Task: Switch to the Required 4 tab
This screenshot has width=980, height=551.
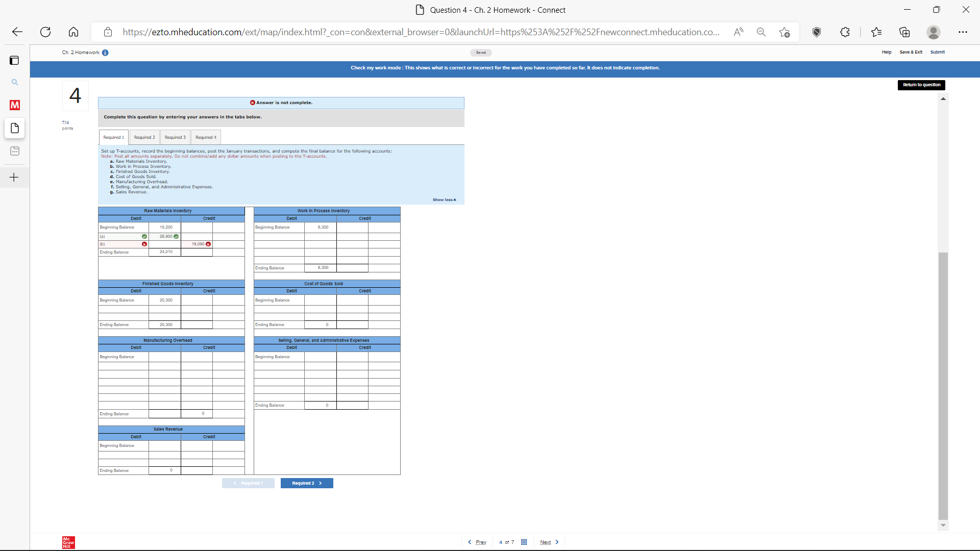Action: click(x=206, y=137)
